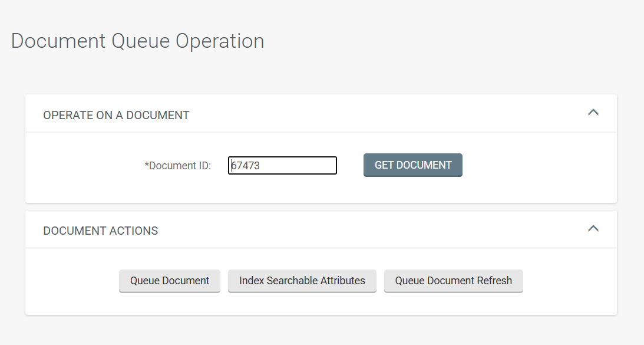Click the required asterisk beside Document ID

(x=146, y=165)
